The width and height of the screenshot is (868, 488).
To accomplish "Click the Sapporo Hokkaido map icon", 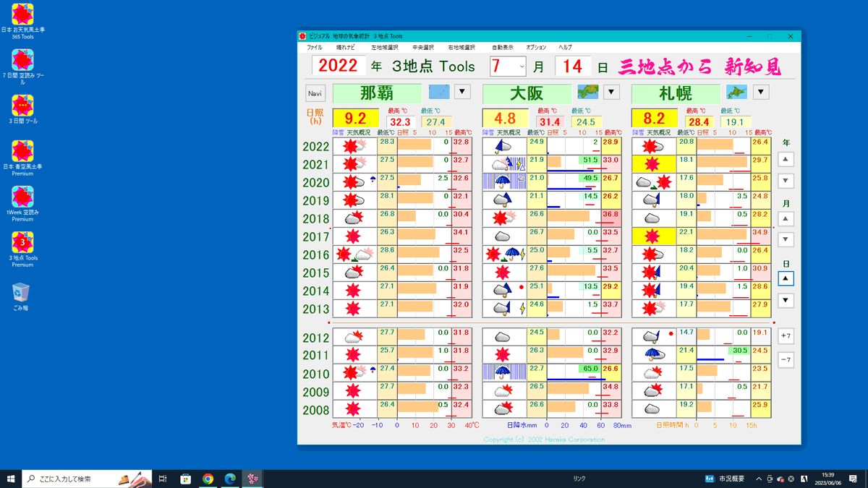I will click(x=736, y=92).
